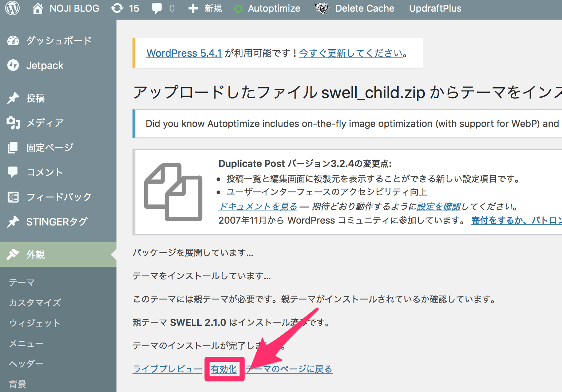
Task: Click the pin icon next to STINGERタグ
Action: pos(13,221)
